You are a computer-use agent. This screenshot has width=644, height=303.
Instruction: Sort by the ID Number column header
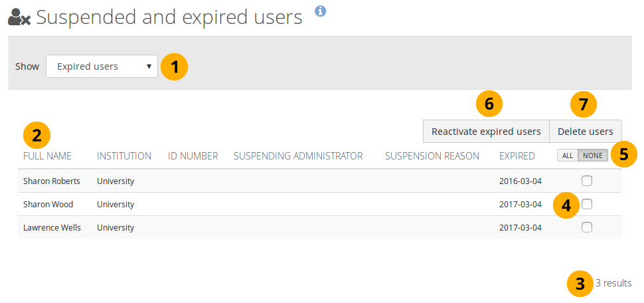tap(193, 156)
